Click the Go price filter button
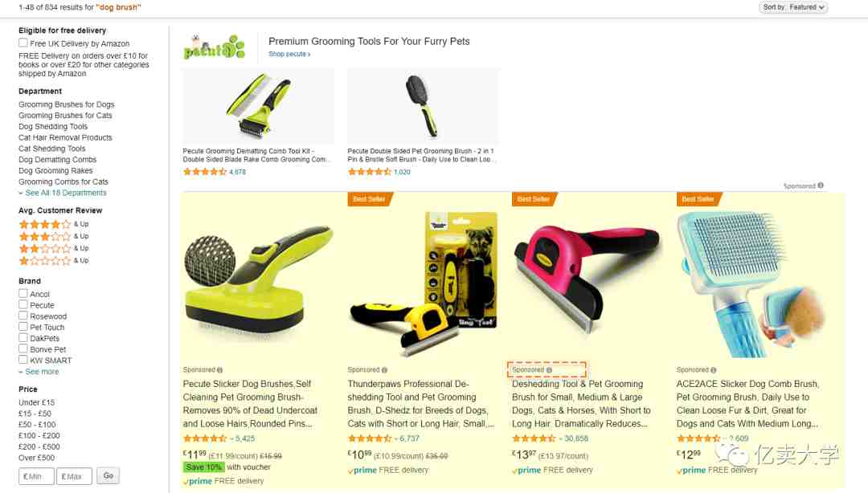The height and width of the screenshot is (493, 868). pyautogui.click(x=108, y=476)
